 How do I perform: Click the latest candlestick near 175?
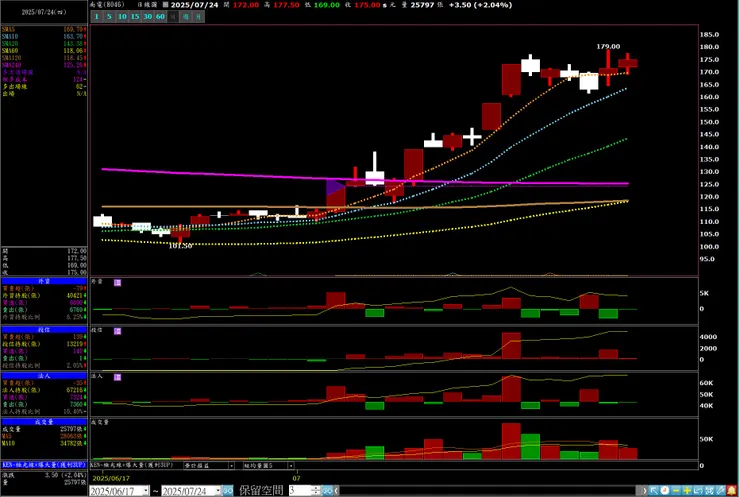(628, 63)
